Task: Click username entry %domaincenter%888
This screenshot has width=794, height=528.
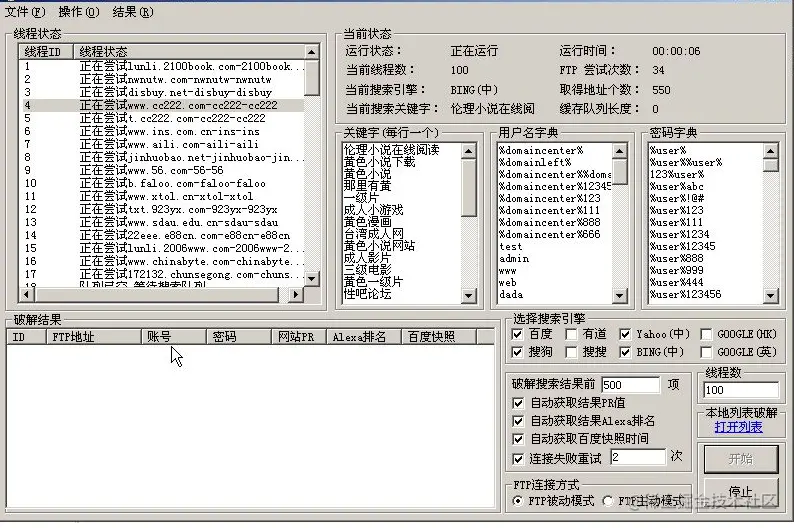Action: tap(549, 222)
